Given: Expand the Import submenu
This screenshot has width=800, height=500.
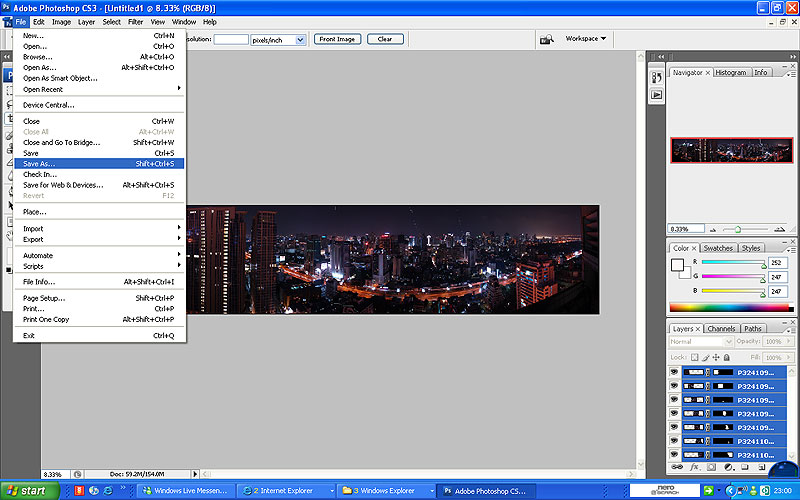Looking at the screenshot, I should coord(99,229).
